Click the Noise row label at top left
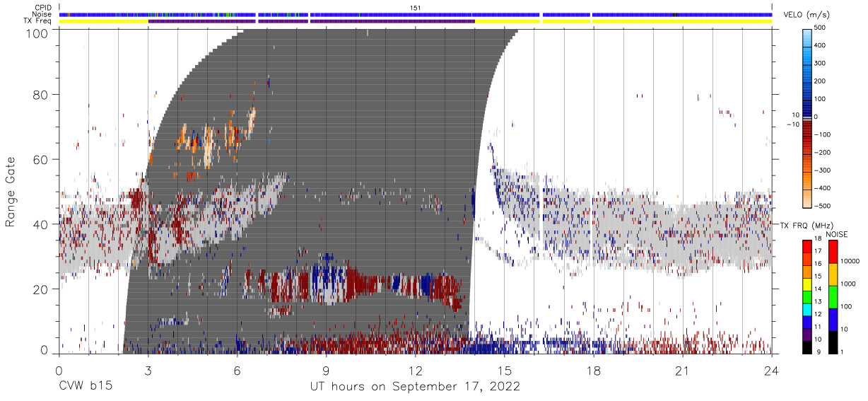The width and height of the screenshot is (868, 401). pyautogui.click(x=42, y=14)
